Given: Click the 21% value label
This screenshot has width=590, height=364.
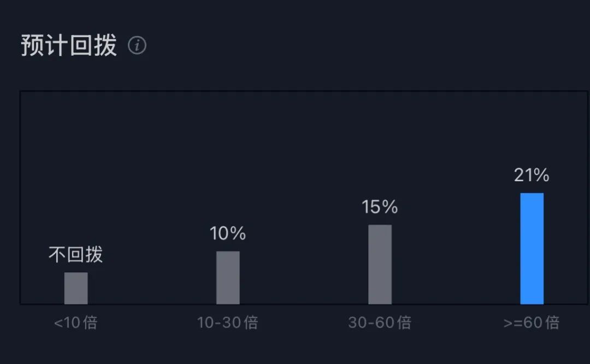Looking at the screenshot, I should [x=532, y=175].
